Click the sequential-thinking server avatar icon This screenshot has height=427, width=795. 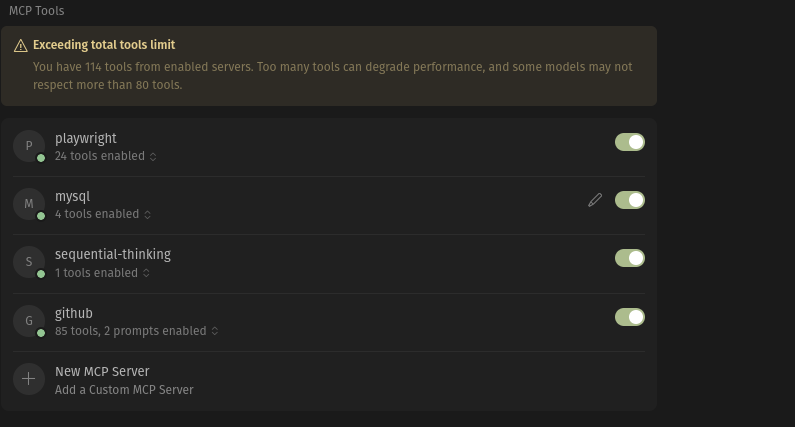click(x=29, y=262)
